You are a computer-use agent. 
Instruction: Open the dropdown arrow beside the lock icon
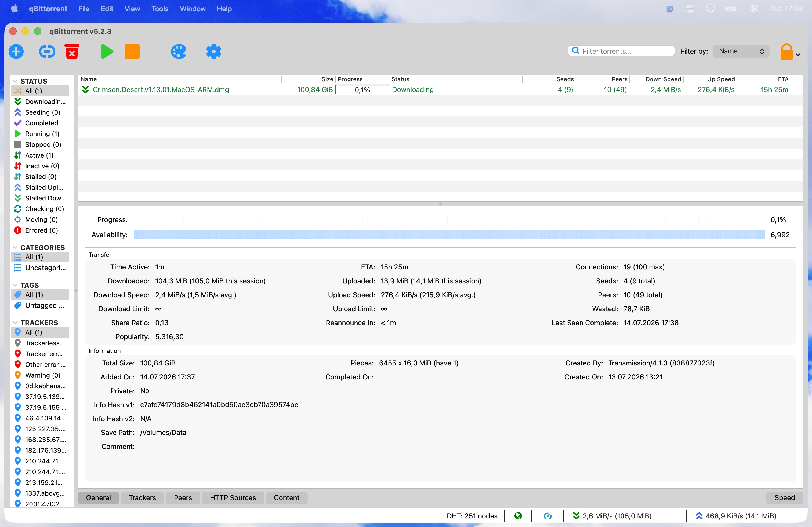click(x=798, y=54)
